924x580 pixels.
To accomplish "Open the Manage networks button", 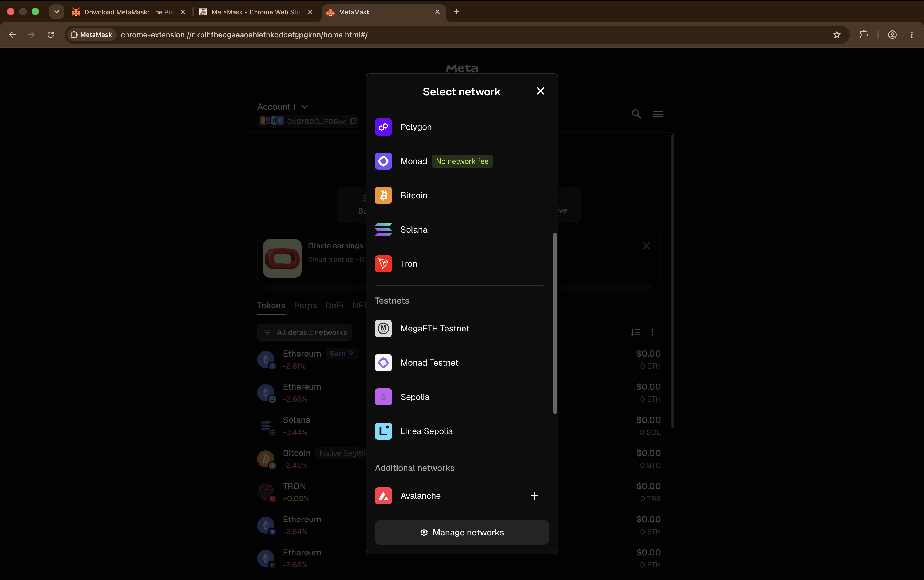I will coord(462,532).
